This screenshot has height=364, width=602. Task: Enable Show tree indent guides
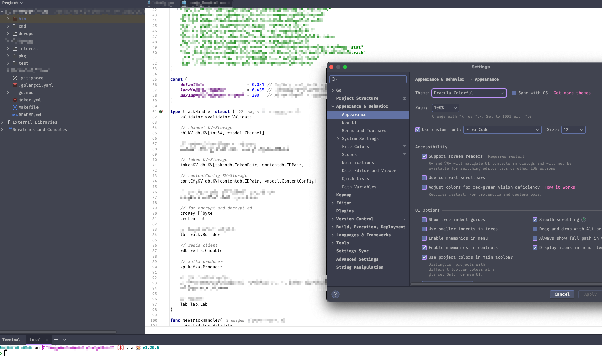pos(424,220)
